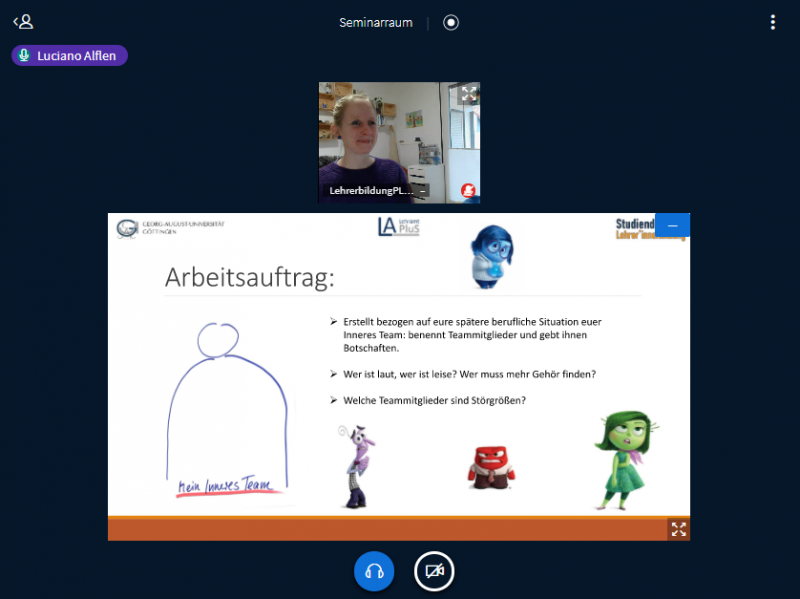Screen dimensions: 800x599
Task: Click the Arbeitsauftrag heading on the slide
Action: [249, 278]
